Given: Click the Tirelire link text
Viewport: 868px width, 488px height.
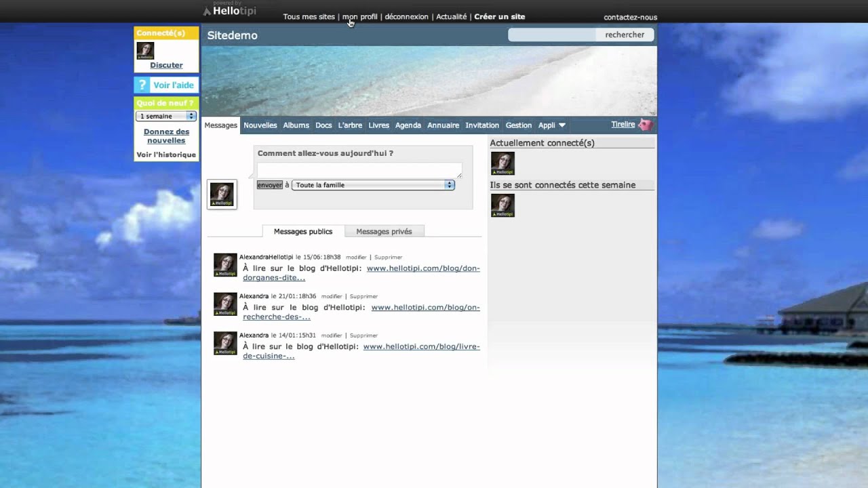Looking at the screenshot, I should pos(623,125).
